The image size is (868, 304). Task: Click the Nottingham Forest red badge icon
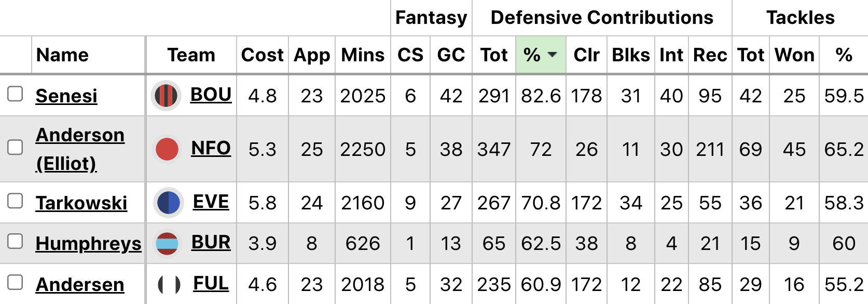[x=167, y=149]
